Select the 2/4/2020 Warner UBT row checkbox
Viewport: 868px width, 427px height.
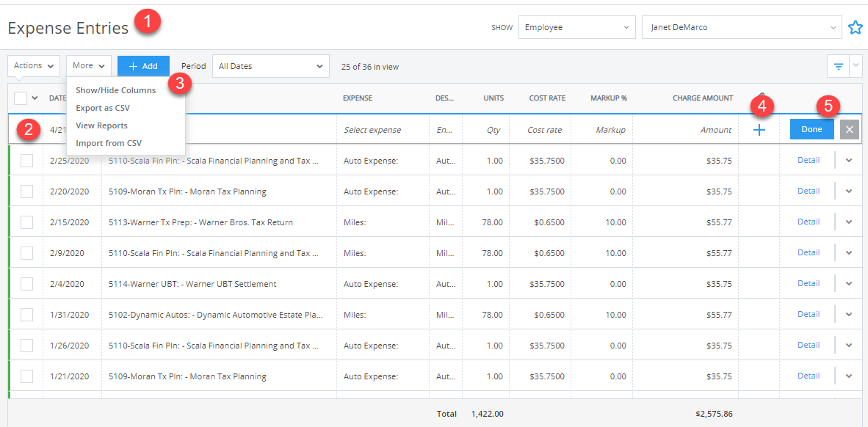[26, 284]
